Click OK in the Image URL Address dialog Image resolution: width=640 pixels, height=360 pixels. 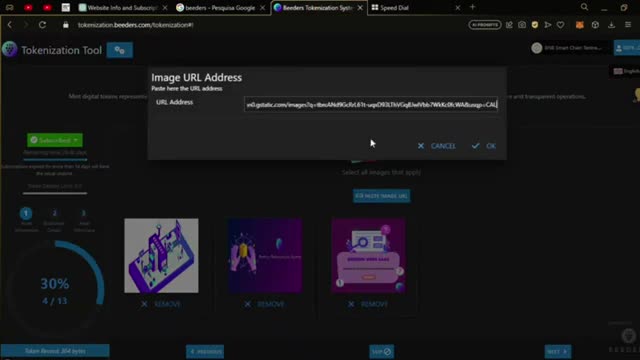coord(484,146)
